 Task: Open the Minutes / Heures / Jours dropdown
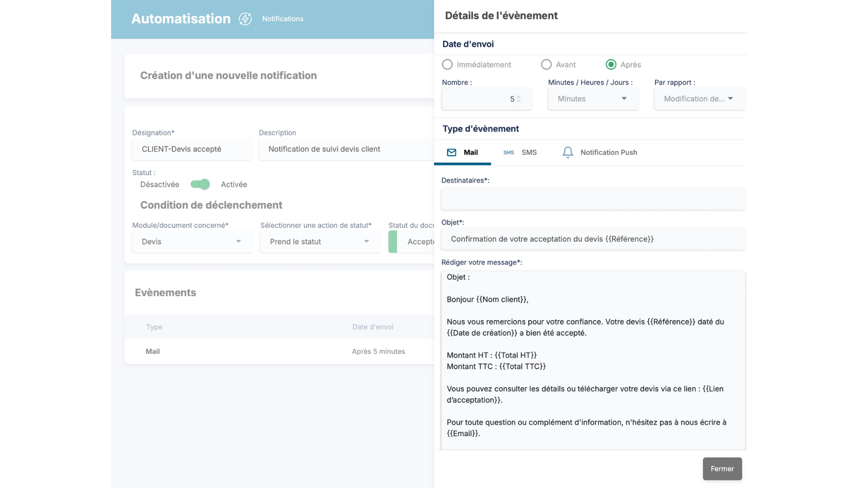click(593, 99)
